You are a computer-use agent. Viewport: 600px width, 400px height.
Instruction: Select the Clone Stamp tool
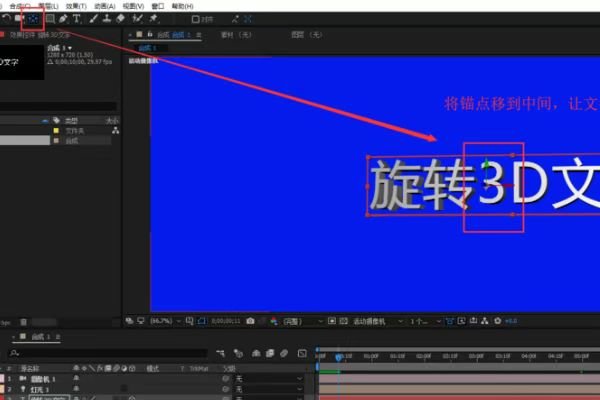tap(107, 18)
